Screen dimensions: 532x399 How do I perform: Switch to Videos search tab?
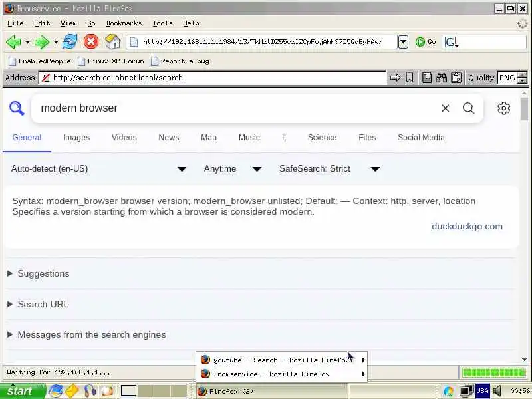(x=124, y=138)
